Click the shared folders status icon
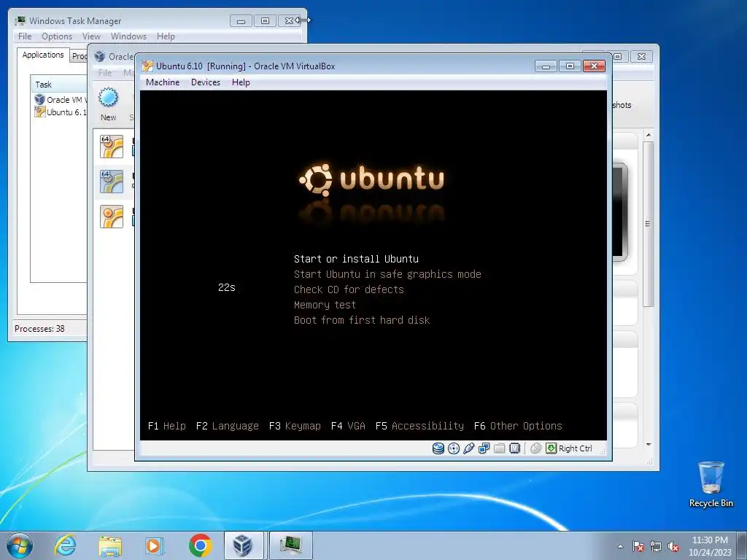The width and height of the screenshot is (747, 560). 499,448
